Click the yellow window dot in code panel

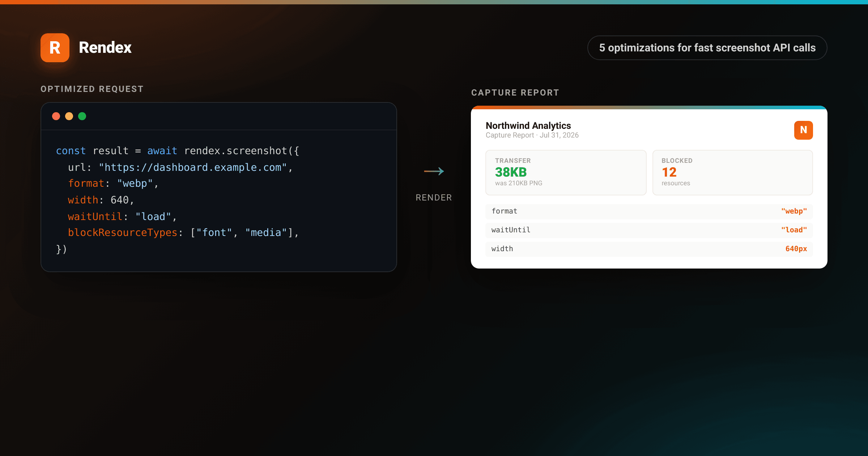(69, 116)
